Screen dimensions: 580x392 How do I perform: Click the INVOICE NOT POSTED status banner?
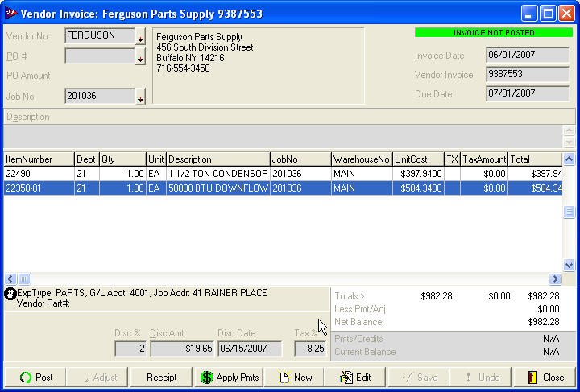[x=494, y=32]
